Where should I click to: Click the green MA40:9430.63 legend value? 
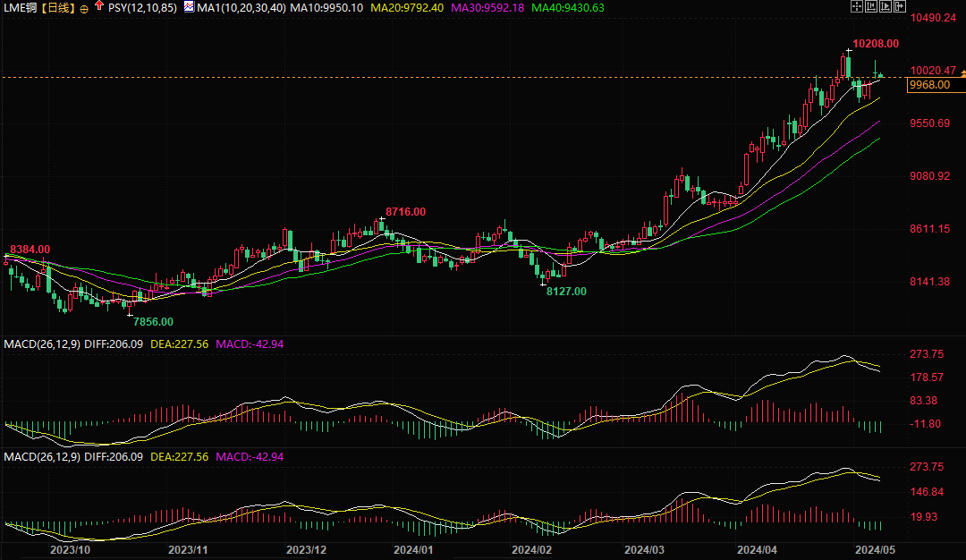[567, 8]
